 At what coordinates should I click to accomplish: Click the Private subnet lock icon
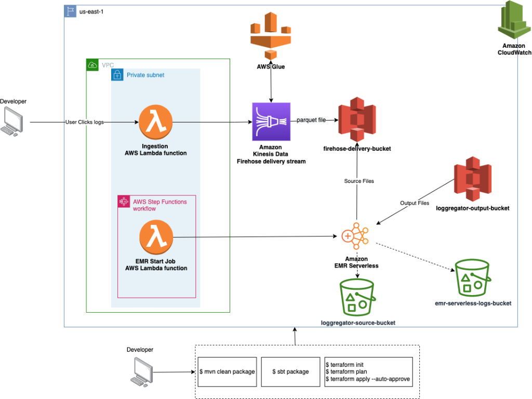(117, 74)
